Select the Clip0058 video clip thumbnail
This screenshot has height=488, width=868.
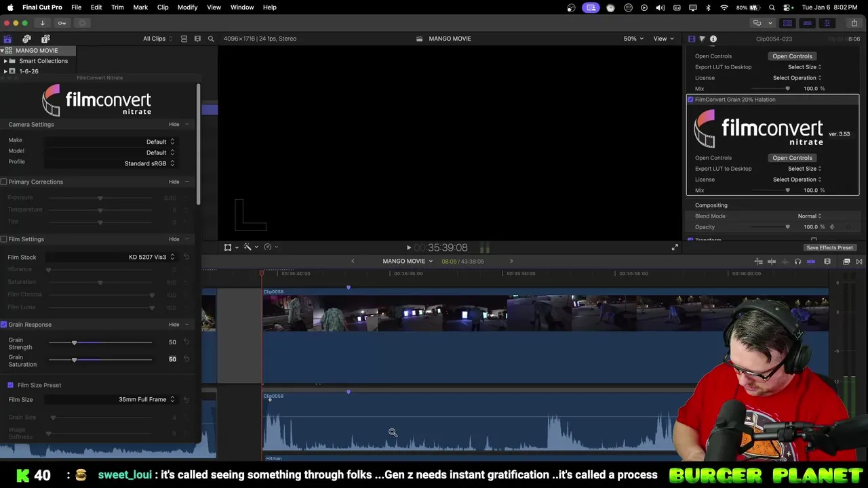[545, 313]
